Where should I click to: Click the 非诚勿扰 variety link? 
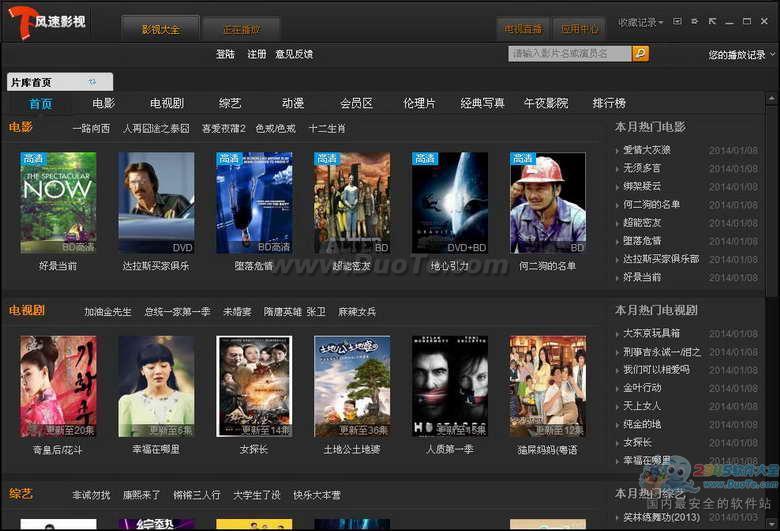(91, 495)
